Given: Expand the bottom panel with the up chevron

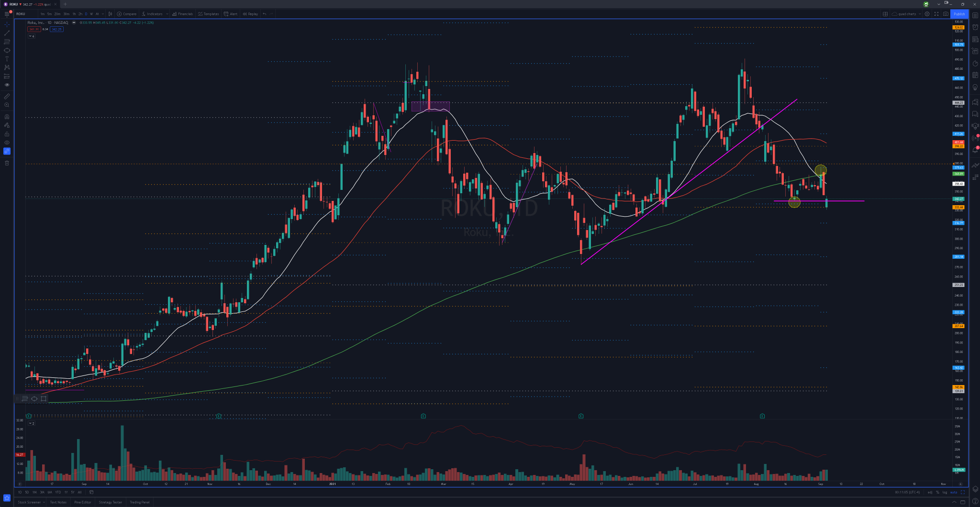Looking at the screenshot, I should click(x=954, y=502).
